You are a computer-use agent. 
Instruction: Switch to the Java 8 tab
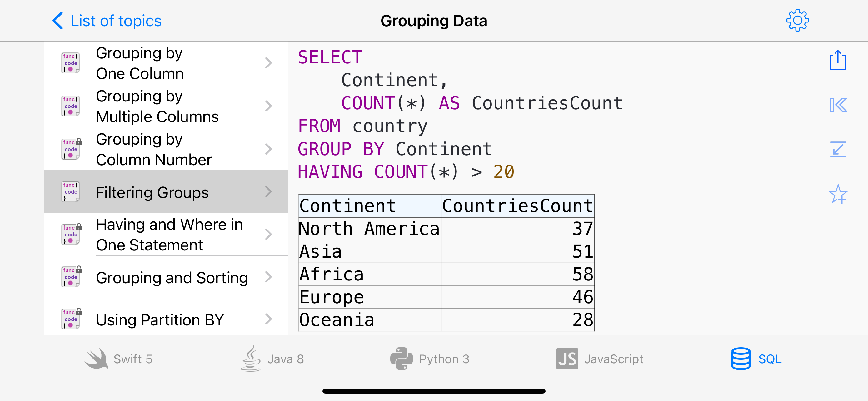click(x=272, y=359)
